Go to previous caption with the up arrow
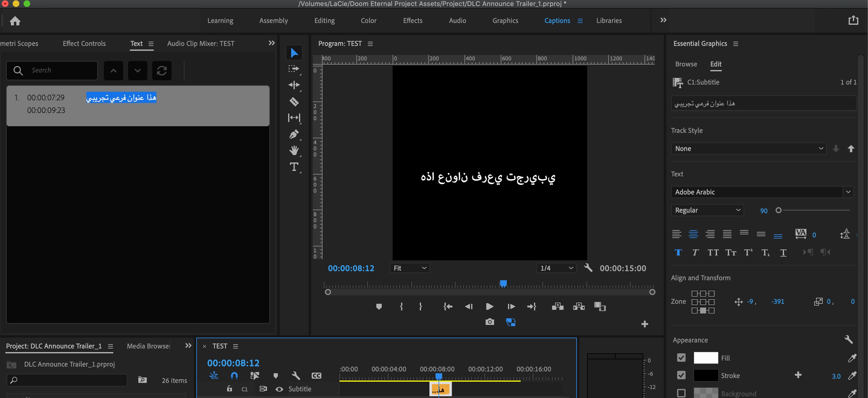 tap(113, 71)
